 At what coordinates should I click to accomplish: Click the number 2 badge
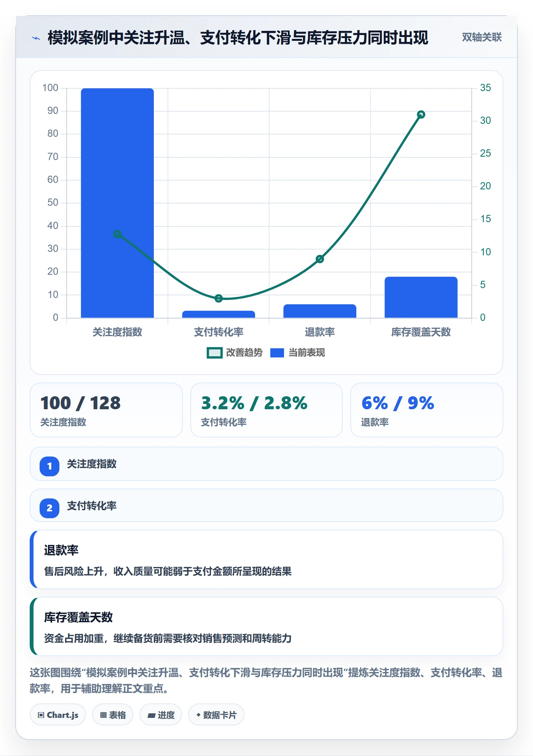[x=49, y=508]
